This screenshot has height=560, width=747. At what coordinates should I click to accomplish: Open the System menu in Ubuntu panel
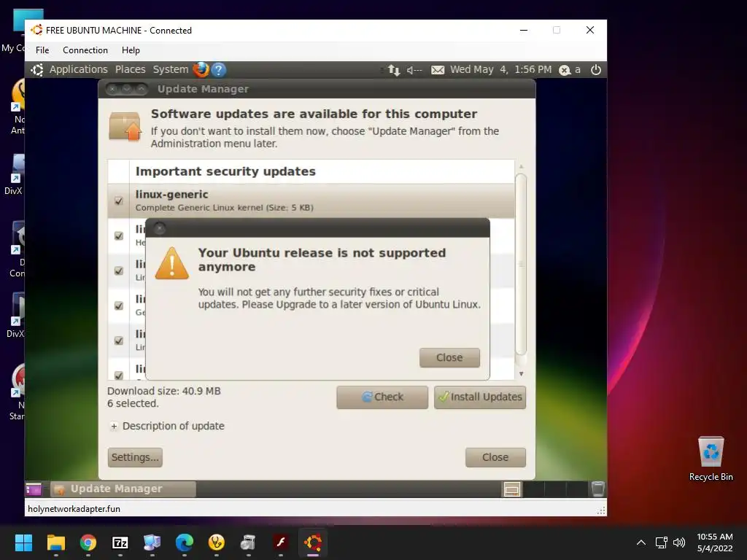pyautogui.click(x=171, y=69)
